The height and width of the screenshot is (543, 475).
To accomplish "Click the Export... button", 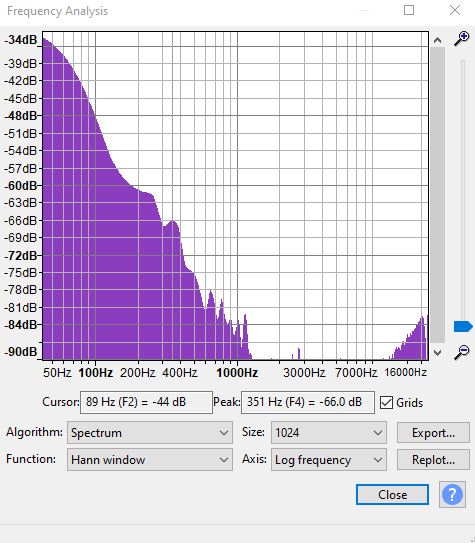I will pos(433,433).
